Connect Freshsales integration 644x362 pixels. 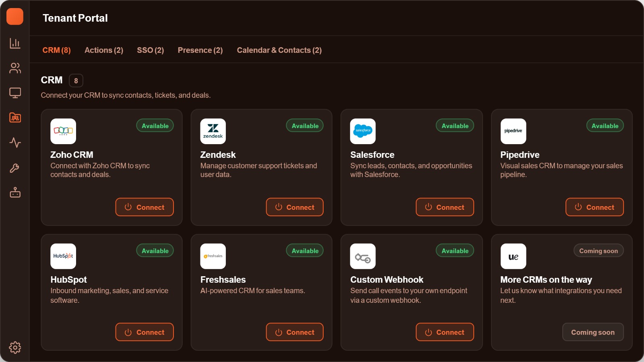(295, 332)
